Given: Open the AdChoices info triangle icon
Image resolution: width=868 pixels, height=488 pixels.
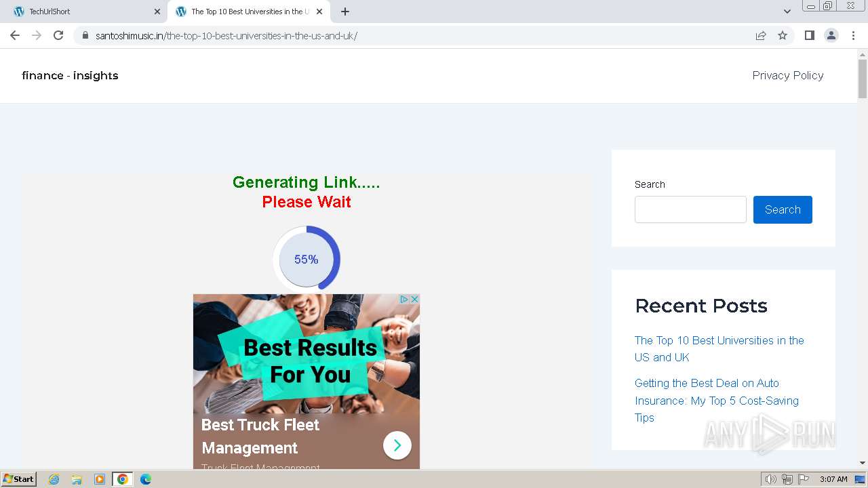Looking at the screenshot, I should coord(404,299).
